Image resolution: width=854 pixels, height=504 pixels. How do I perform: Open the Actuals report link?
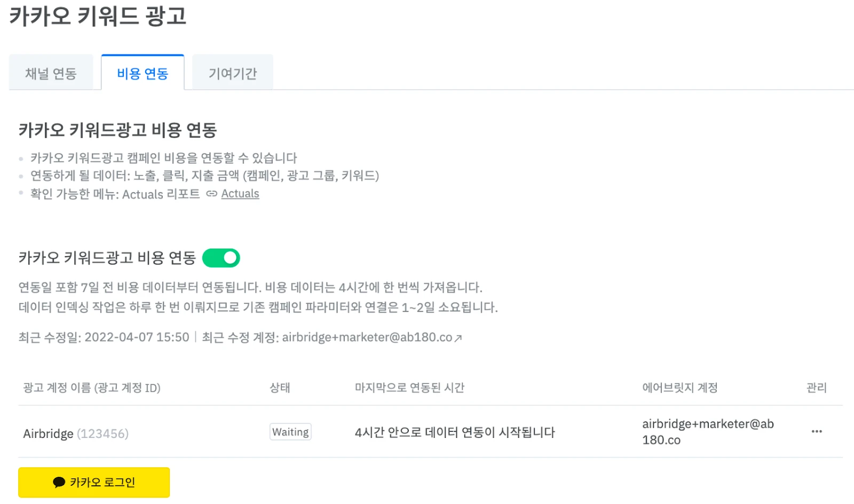[x=240, y=194]
